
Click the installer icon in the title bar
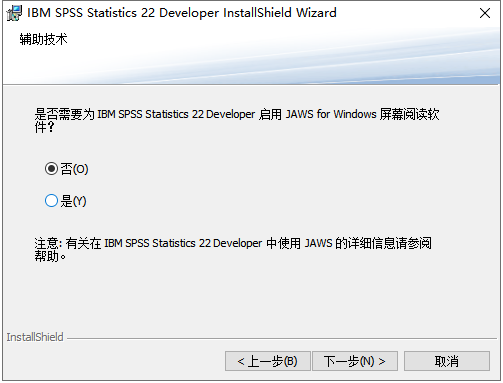pos(14,13)
